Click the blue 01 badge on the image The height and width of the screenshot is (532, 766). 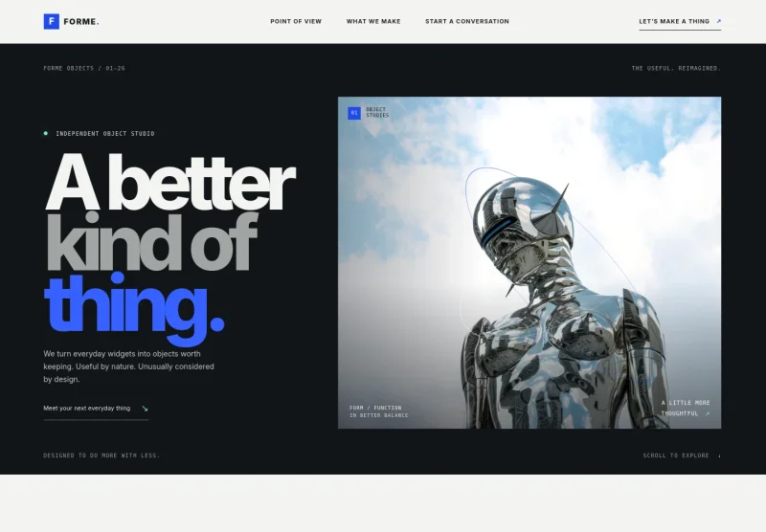click(x=354, y=113)
